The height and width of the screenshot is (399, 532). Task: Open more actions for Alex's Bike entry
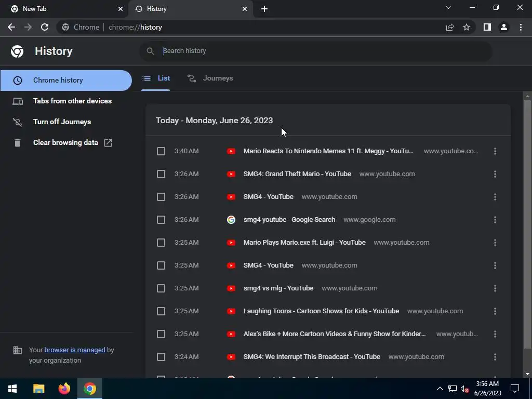pyautogui.click(x=495, y=334)
